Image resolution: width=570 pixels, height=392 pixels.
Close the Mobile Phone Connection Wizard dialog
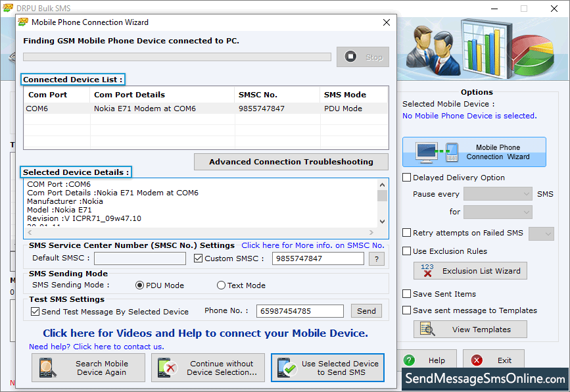coord(387,22)
